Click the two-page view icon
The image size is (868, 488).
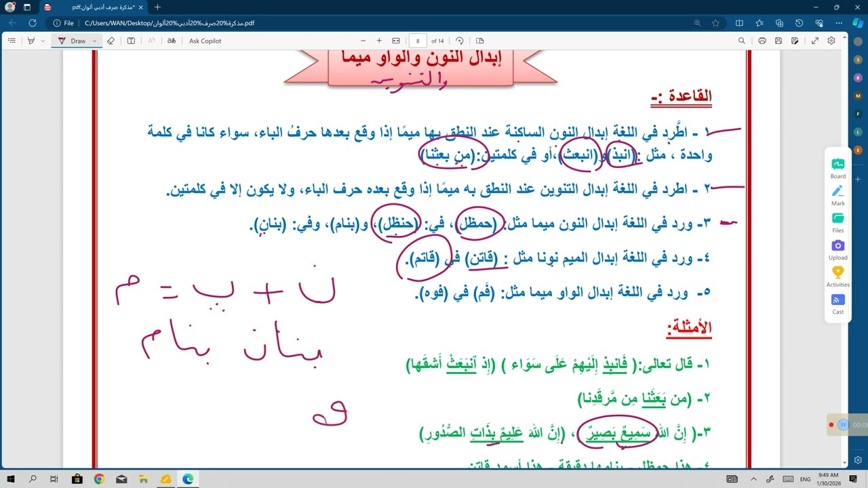(x=480, y=41)
